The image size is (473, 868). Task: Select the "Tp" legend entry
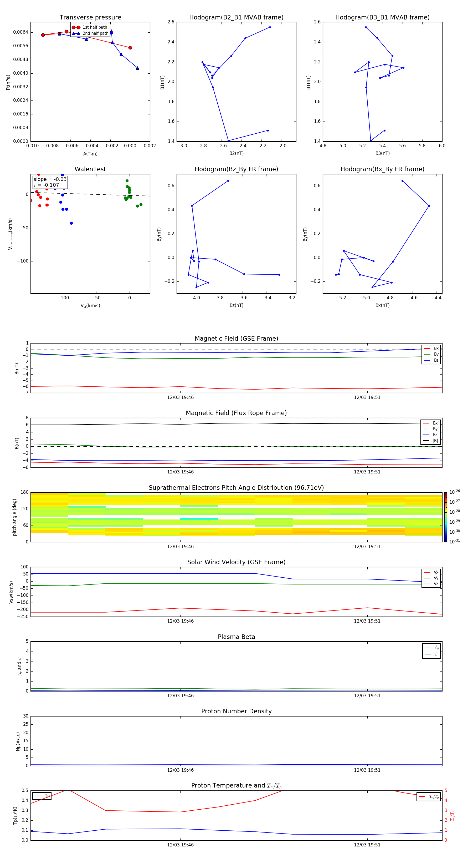(42, 796)
